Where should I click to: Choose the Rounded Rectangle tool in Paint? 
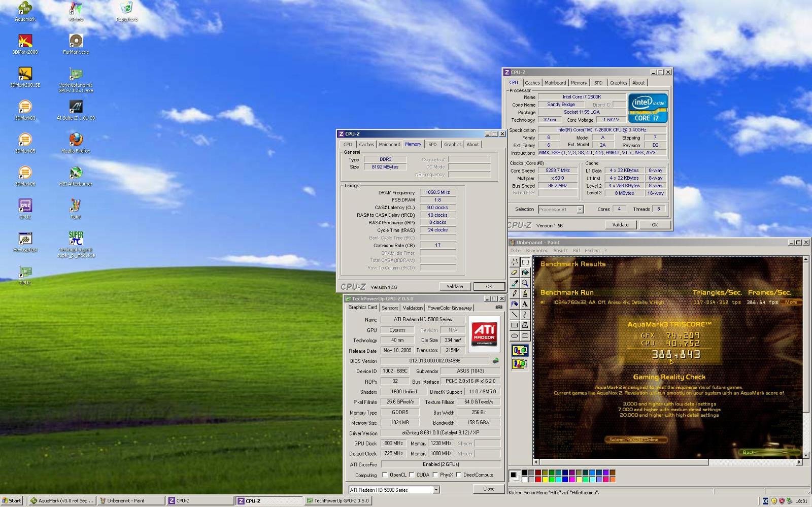(525, 336)
